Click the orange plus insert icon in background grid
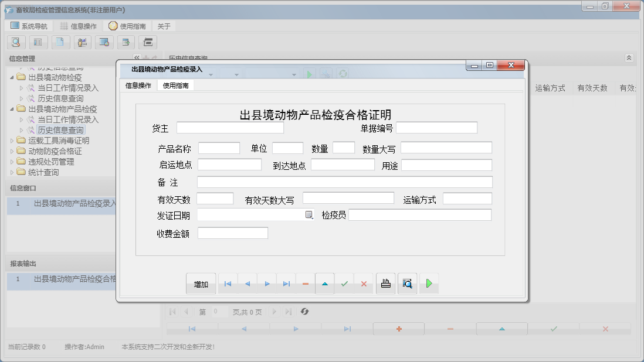This screenshot has height=362, width=644. tap(399, 329)
